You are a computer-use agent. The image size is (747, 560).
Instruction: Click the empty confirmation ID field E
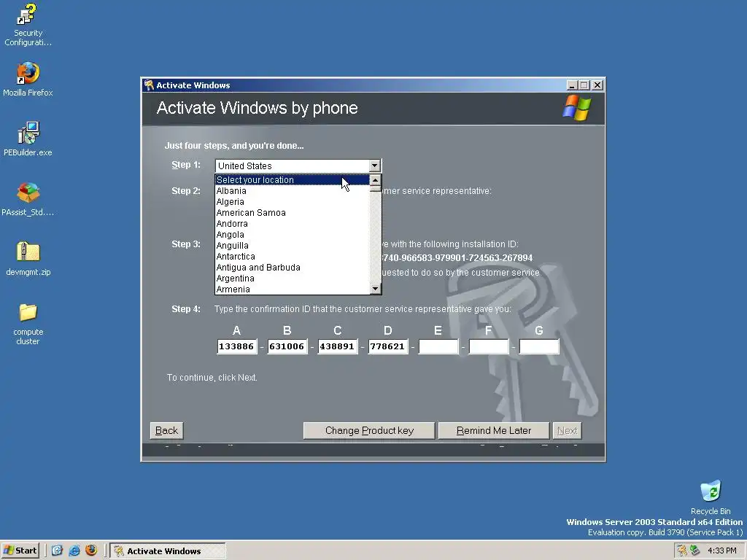pos(438,346)
